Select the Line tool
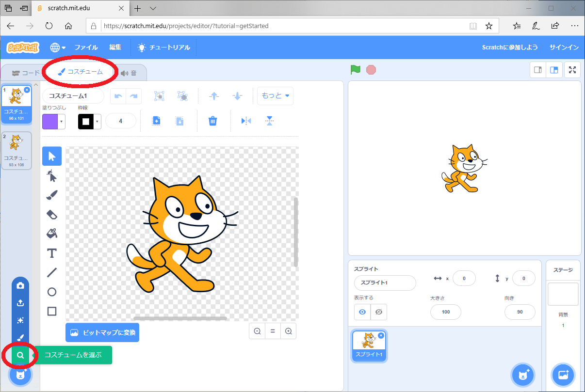 click(52, 272)
